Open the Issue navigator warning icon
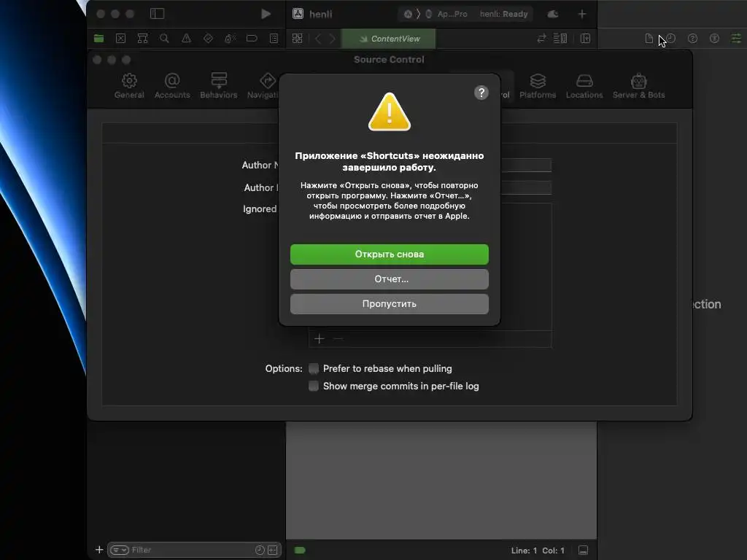Viewport: 747px width, 560px height. pyautogui.click(x=186, y=39)
